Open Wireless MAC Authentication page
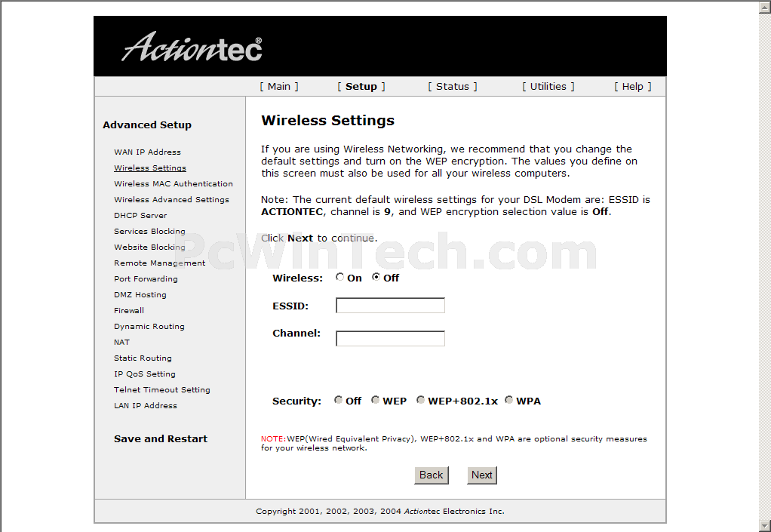The width and height of the screenshot is (771, 532). pos(173,183)
